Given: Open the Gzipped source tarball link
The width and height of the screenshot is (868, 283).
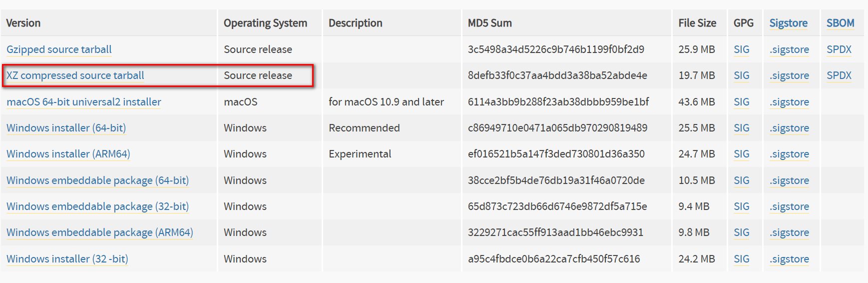Looking at the screenshot, I should click(x=59, y=49).
